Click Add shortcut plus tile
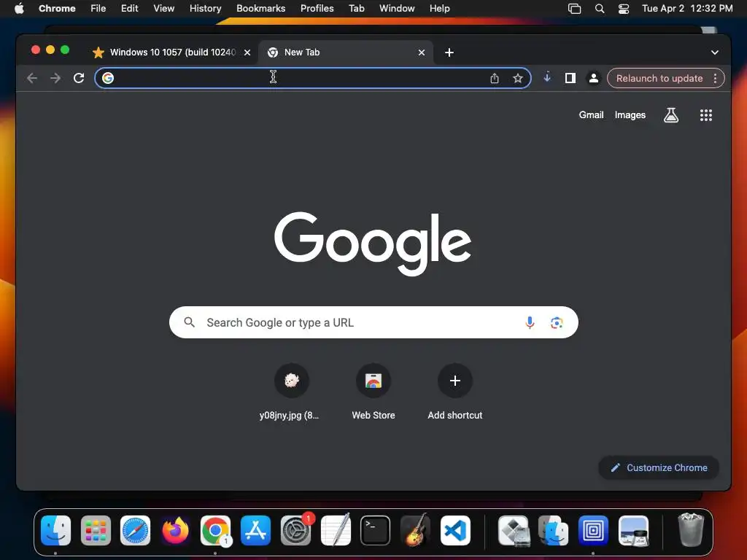This screenshot has width=747, height=560. pos(455,381)
